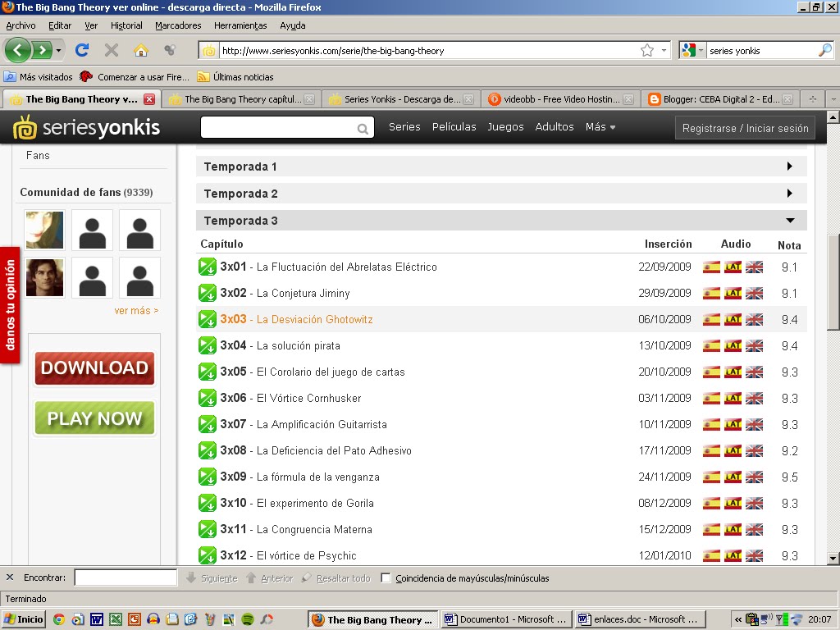Collapse Temporada 3 section
840x630 pixels.
[x=501, y=221]
